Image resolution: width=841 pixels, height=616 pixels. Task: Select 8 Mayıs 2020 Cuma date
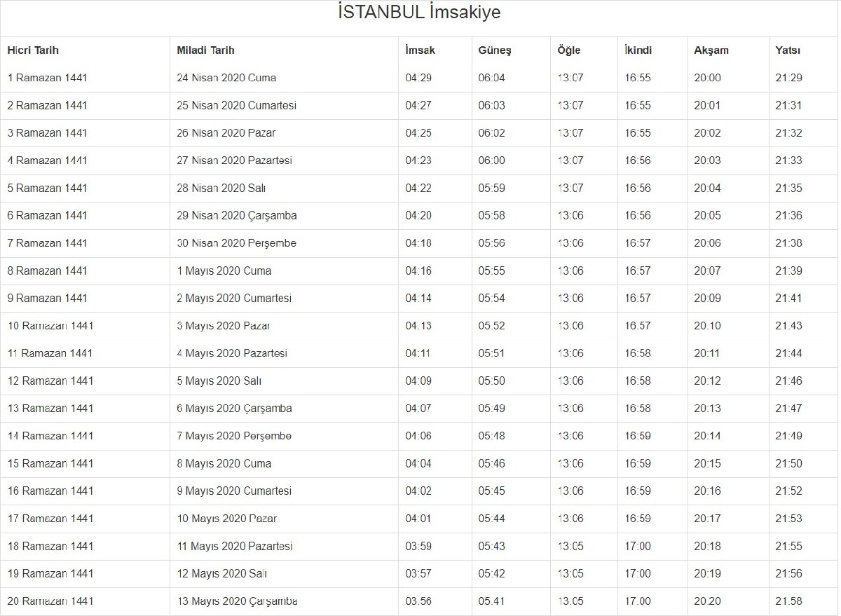(224, 463)
